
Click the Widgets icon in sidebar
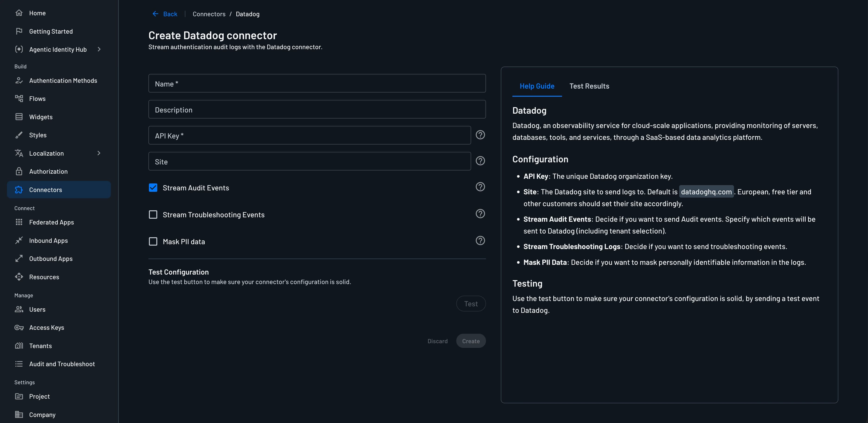pyautogui.click(x=19, y=116)
